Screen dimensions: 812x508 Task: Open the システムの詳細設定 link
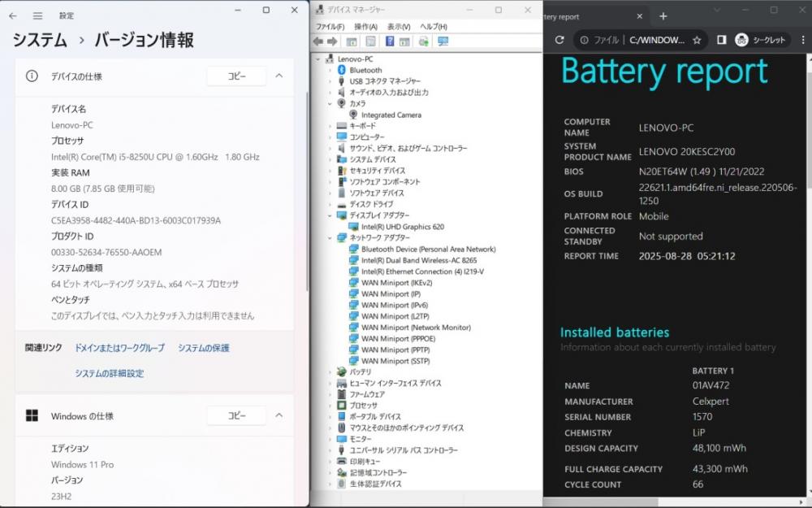[x=110, y=373]
